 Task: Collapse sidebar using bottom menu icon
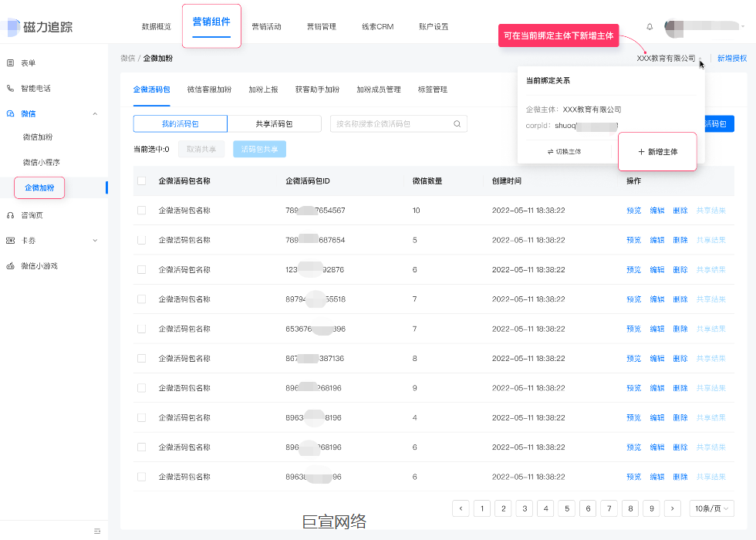pyautogui.click(x=97, y=531)
